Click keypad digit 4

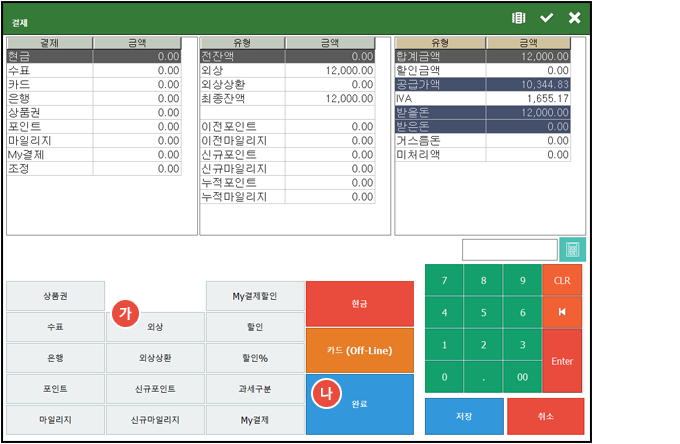pyautogui.click(x=444, y=313)
